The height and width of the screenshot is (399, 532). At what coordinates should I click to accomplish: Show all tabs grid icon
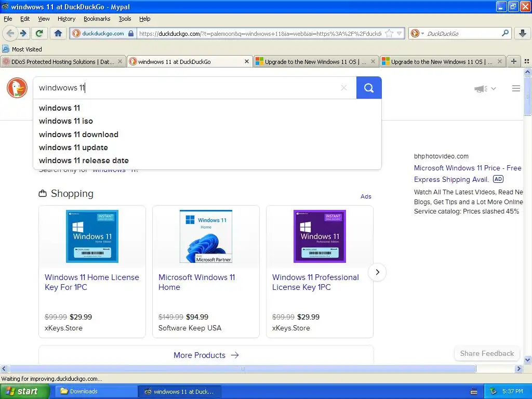click(527, 61)
